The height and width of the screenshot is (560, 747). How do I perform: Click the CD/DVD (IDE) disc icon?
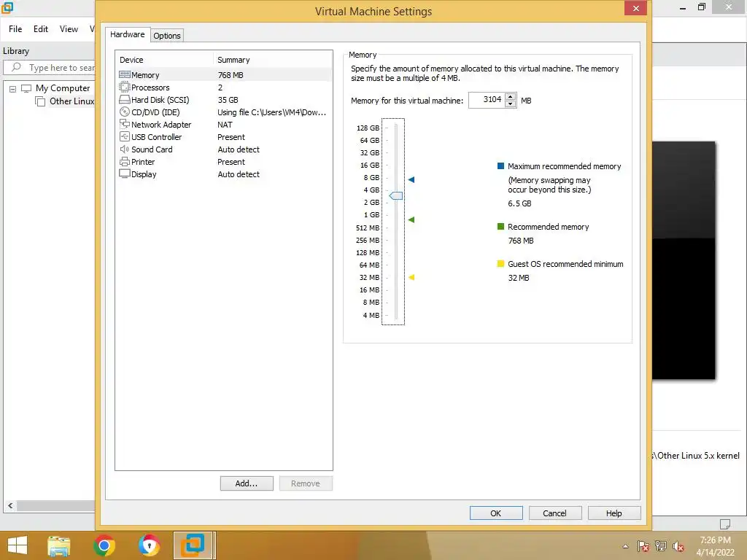tap(124, 112)
